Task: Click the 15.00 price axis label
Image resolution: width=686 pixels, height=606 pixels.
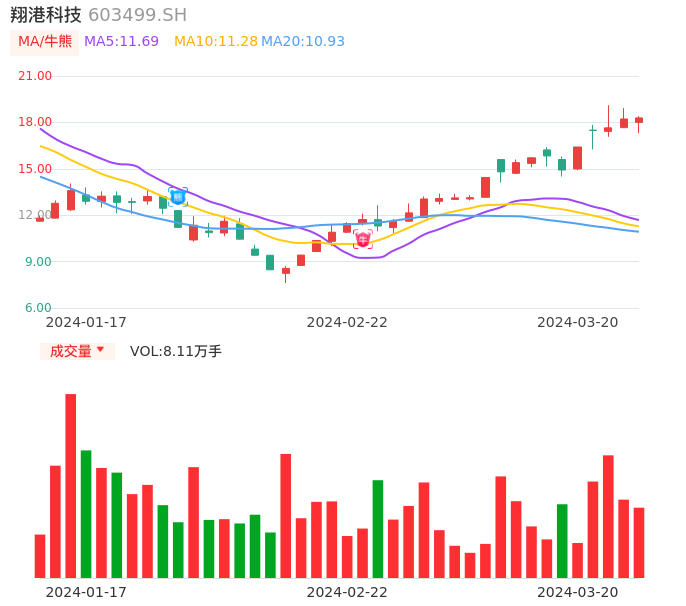Action: pyautogui.click(x=35, y=169)
